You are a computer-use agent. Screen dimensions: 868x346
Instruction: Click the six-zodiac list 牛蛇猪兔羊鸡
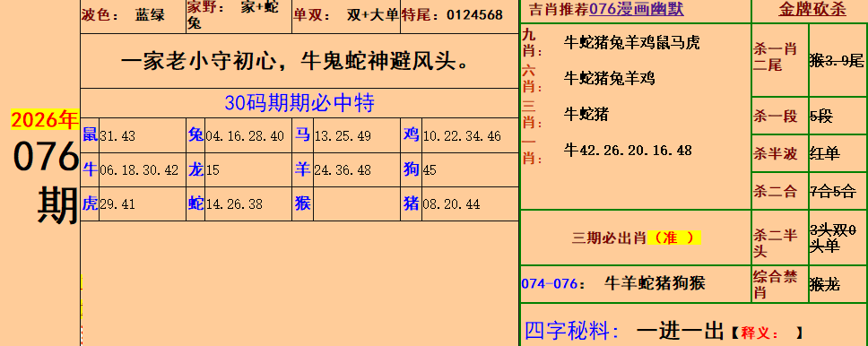click(609, 78)
